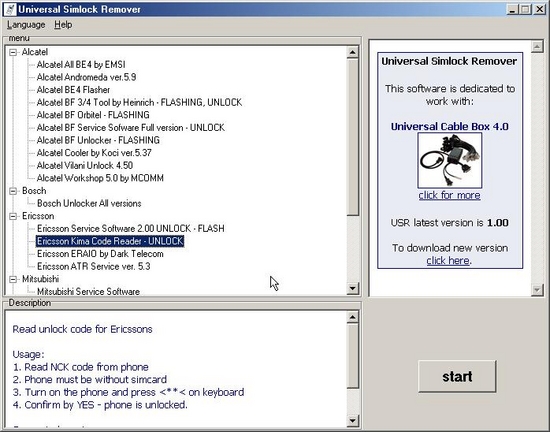Select Alcatel Andromeda ver.5.9 entry
The height and width of the screenshot is (432, 550).
(x=86, y=77)
